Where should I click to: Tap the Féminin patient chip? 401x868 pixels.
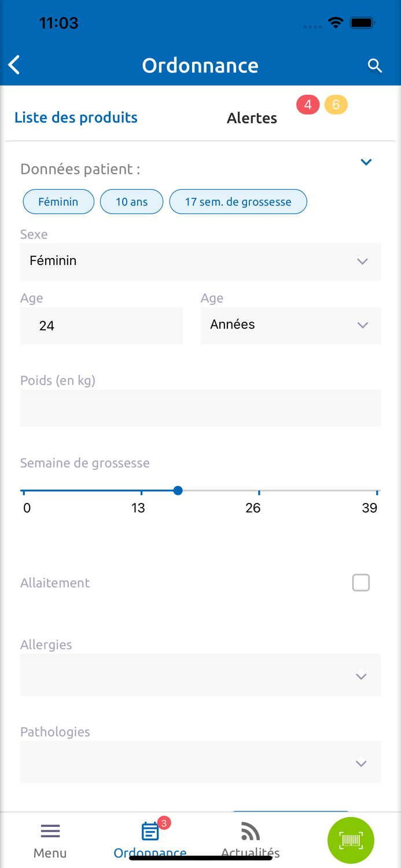click(x=58, y=202)
